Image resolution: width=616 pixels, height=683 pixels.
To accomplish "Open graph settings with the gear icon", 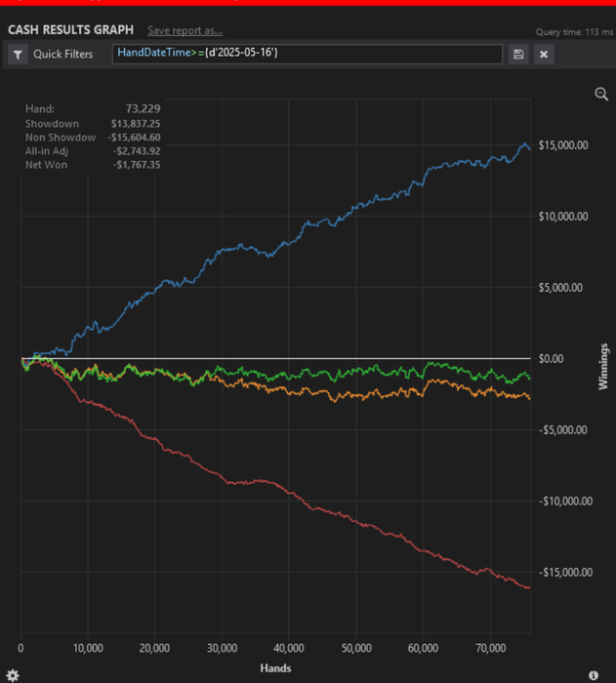I will click(13, 674).
